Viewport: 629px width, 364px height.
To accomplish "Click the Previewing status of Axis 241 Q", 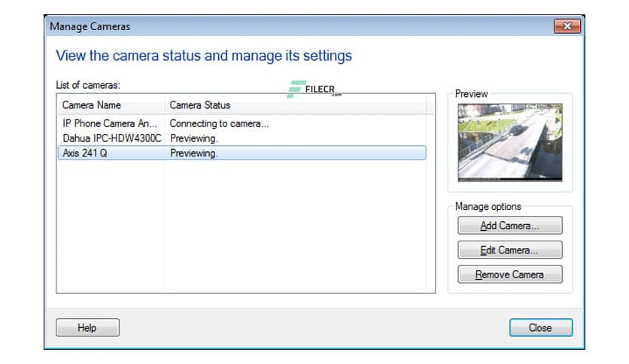I will point(194,153).
